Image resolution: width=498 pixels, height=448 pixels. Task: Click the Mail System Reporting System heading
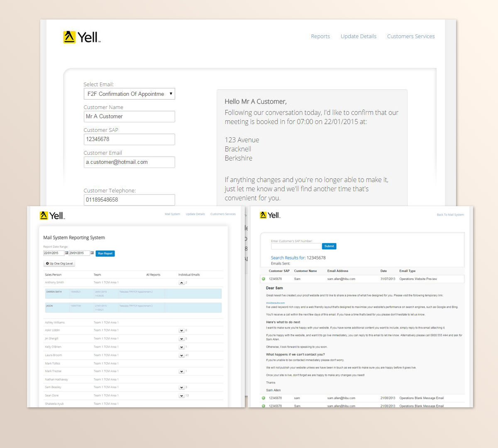tap(74, 238)
